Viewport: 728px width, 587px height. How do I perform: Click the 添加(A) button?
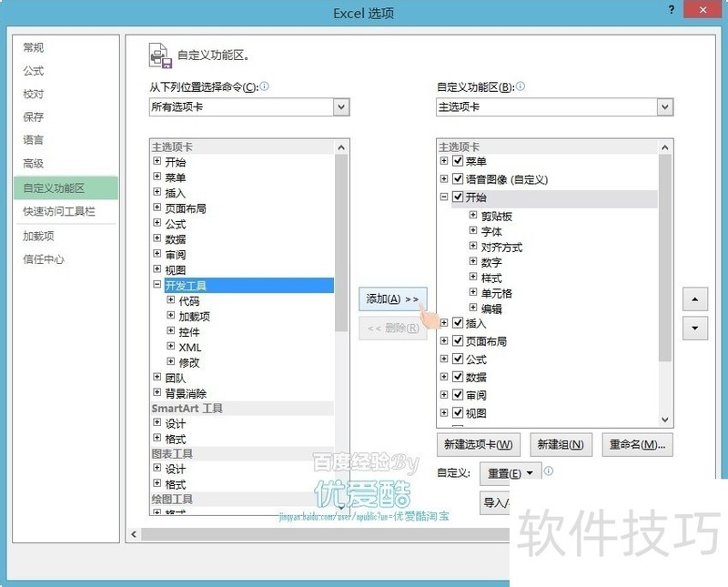[391, 298]
